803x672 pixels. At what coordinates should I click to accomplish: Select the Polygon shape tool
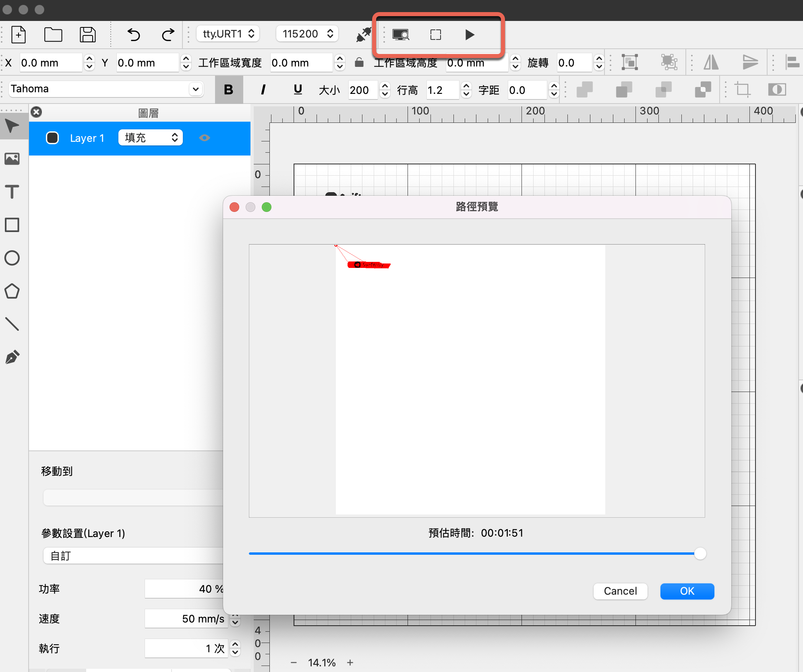[12, 291]
